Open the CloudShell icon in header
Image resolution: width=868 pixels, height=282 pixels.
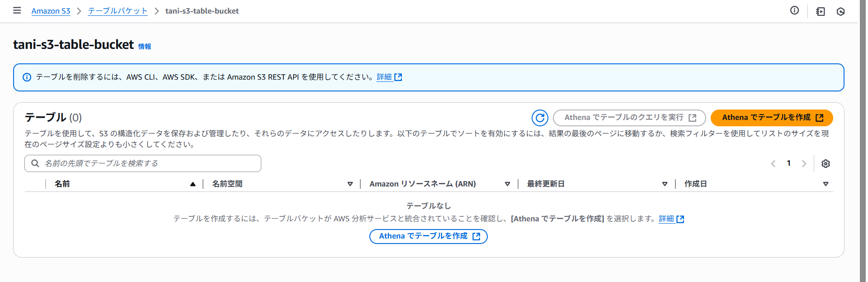[x=820, y=11]
